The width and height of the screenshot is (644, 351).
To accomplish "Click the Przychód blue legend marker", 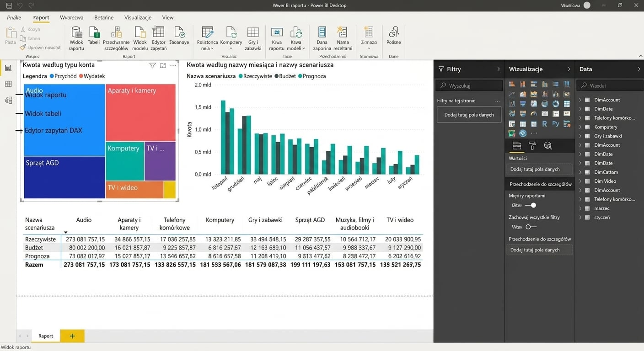I will [52, 76].
